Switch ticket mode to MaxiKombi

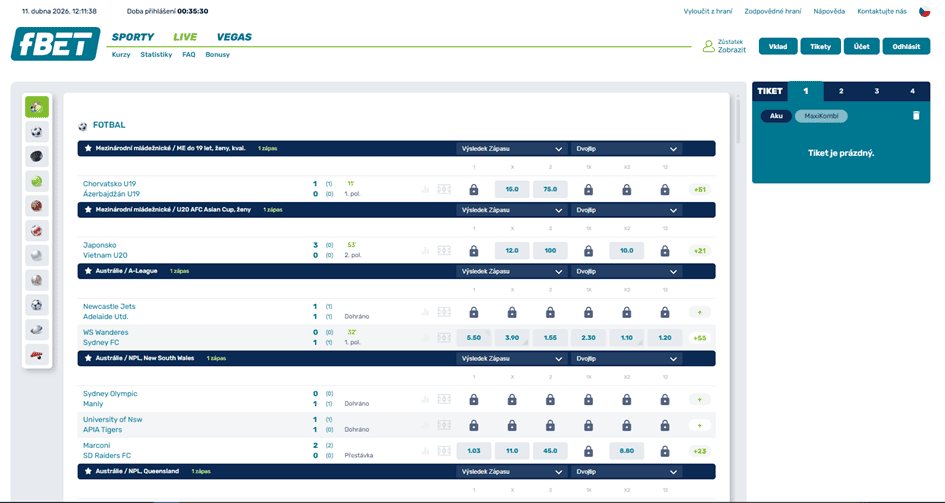point(821,116)
